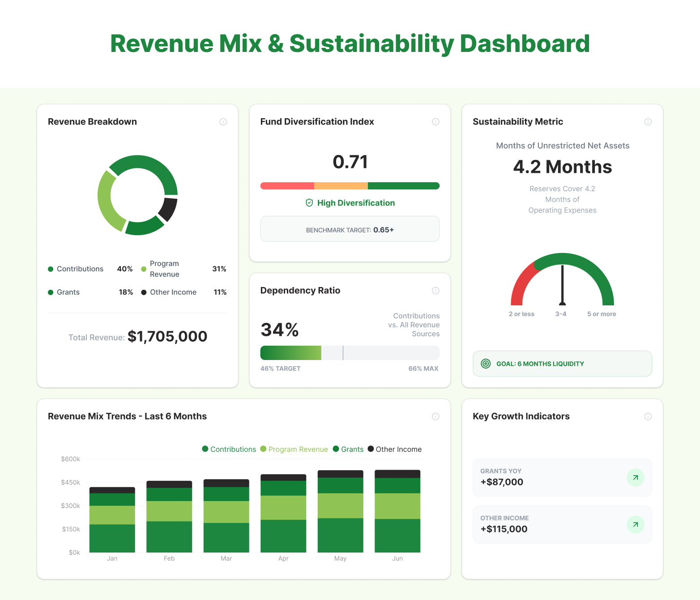The height and width of the screenshot is (600, 700).
Task: Open the Fund Diversification Index info tooltip
Action: click(x=435, y=121)
